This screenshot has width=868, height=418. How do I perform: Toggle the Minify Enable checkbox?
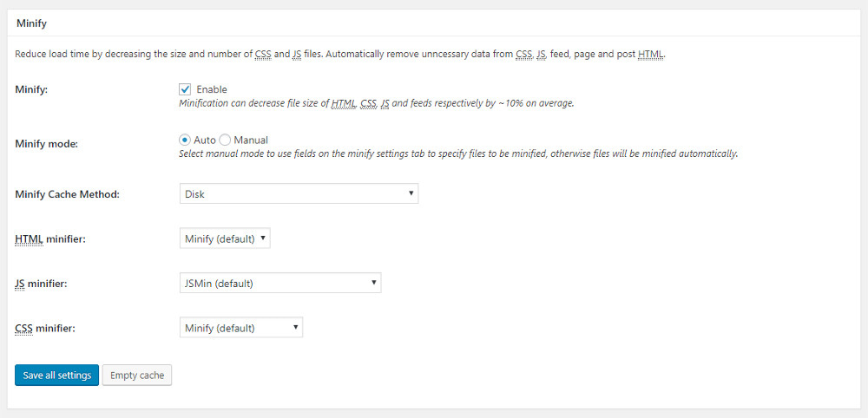tap(185, 89)
